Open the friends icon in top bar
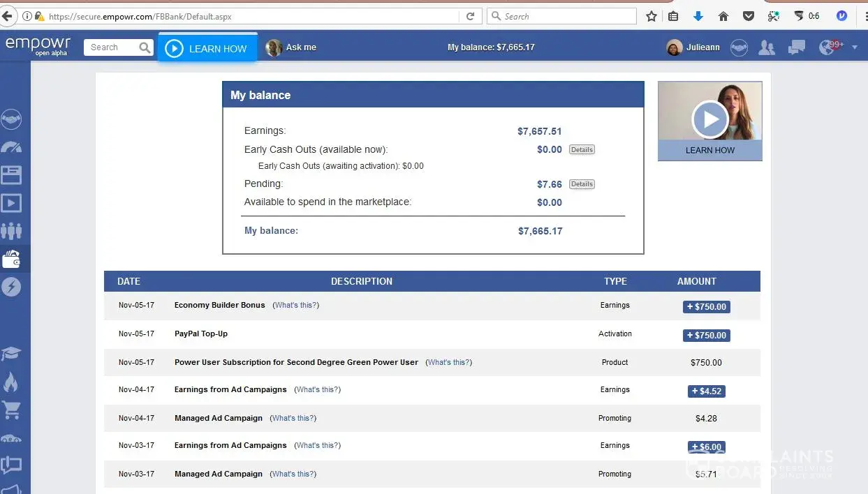The height and width of the screenshot is (494, 868). coord(767,47)
